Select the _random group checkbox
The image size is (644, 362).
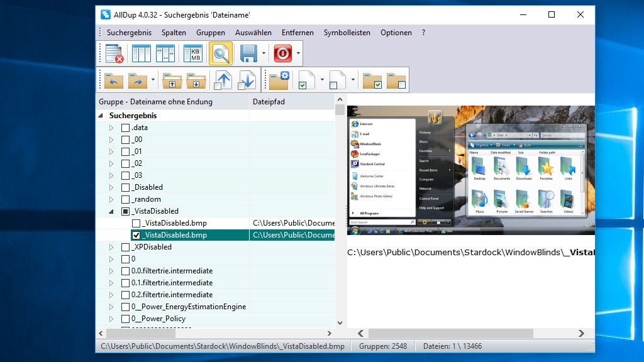pyautogui.click(x=126, y=199)
